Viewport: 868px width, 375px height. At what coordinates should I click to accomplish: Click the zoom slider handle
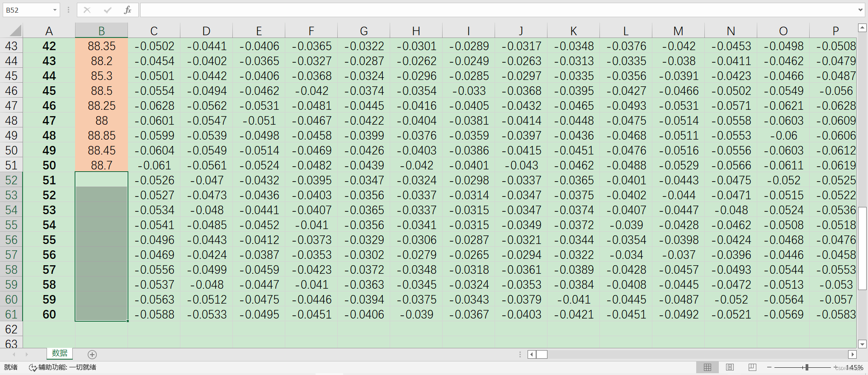(x=807, y=367)
